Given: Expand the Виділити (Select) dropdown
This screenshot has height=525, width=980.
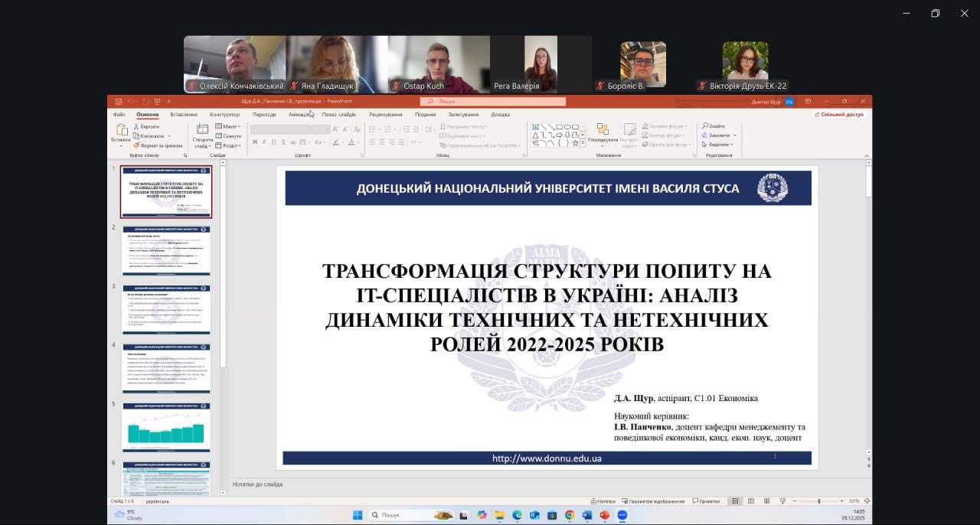Looking at the screenshot, I should tap(719, 145).
